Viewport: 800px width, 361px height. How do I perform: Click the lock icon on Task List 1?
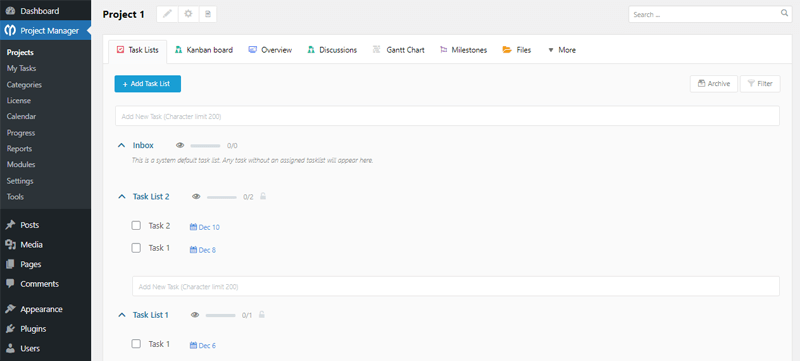[x=261, y=315]
